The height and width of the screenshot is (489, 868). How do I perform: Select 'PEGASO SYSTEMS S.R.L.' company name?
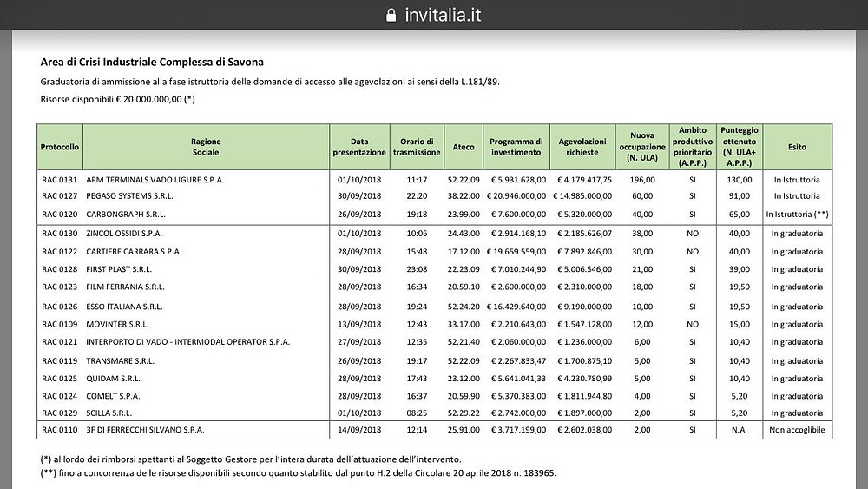pyautogui.click(x=129, y=196)
